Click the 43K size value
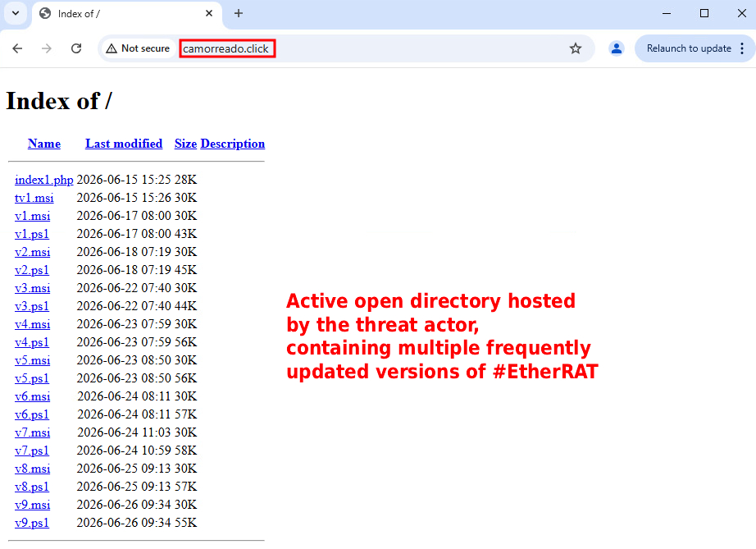Screen dimensions: 756x549 (x=185, y=234)
